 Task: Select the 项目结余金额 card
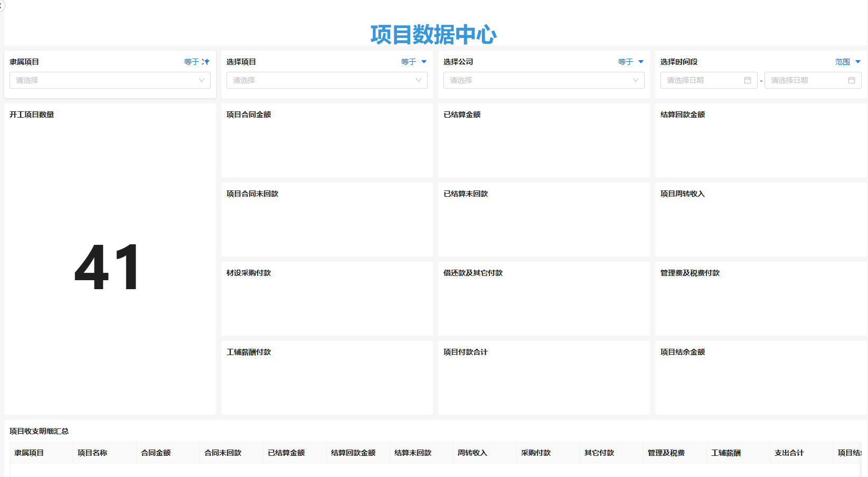(760, 378)
